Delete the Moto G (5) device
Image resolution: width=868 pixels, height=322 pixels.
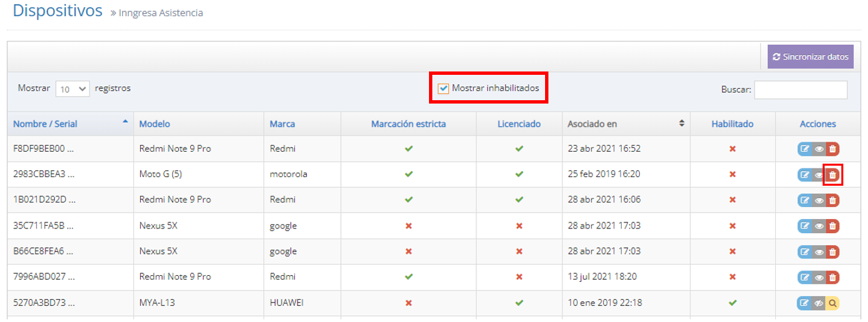(x=832, y=175)
